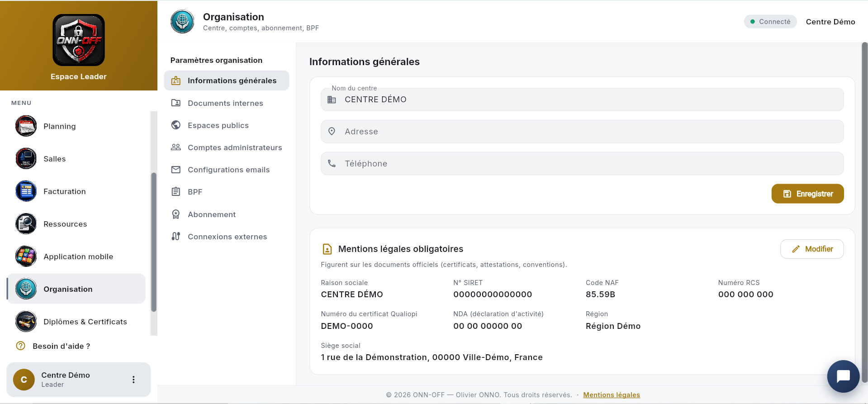This screenshot has height=404, width=868.
Task: Click the Centre Démo avatar letter C
Action: click(x=24, y=380)
